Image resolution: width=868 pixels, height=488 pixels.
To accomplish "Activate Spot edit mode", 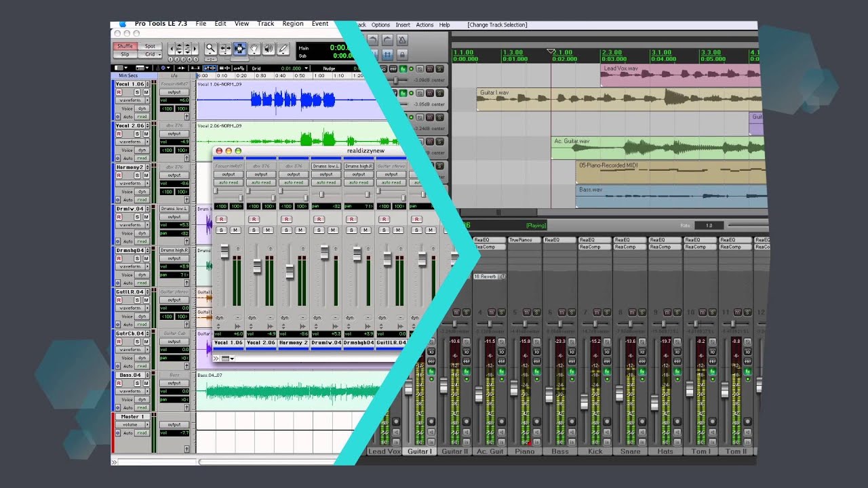I will (x=150, y=47).
